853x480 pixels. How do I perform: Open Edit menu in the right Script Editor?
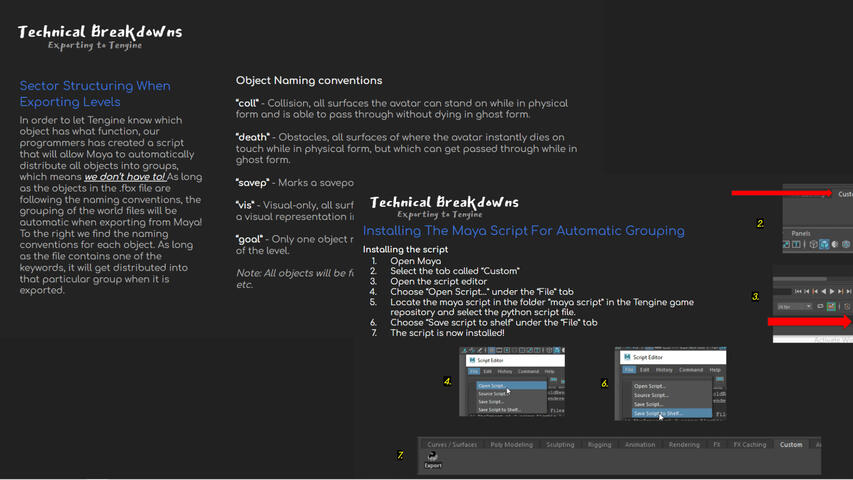coord(645,370)
